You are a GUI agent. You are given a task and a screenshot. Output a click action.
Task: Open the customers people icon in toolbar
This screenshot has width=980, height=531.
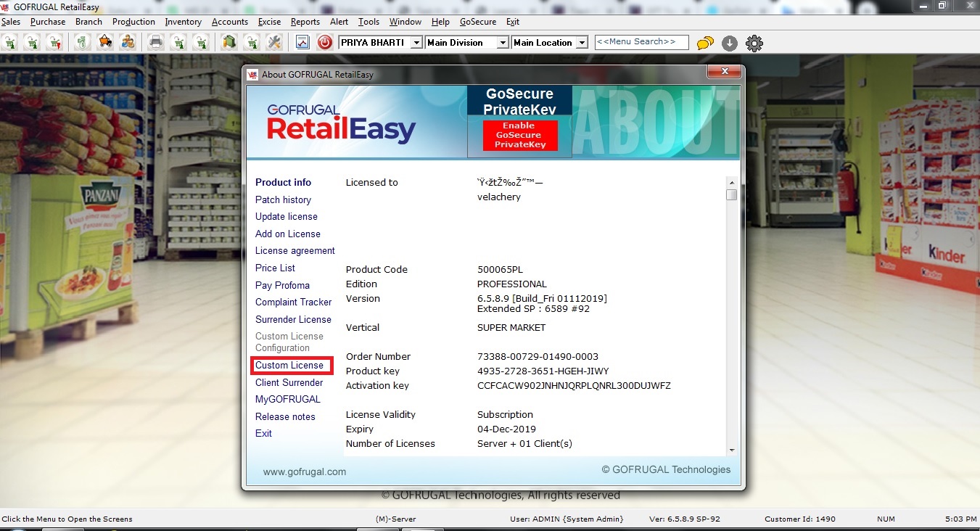[128, 42]
